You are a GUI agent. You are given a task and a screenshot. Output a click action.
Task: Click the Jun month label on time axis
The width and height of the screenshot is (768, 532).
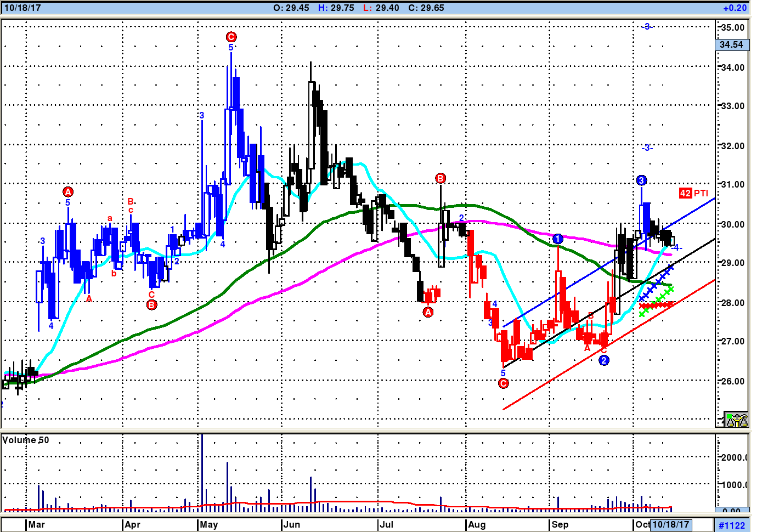[x=292, y=524]
